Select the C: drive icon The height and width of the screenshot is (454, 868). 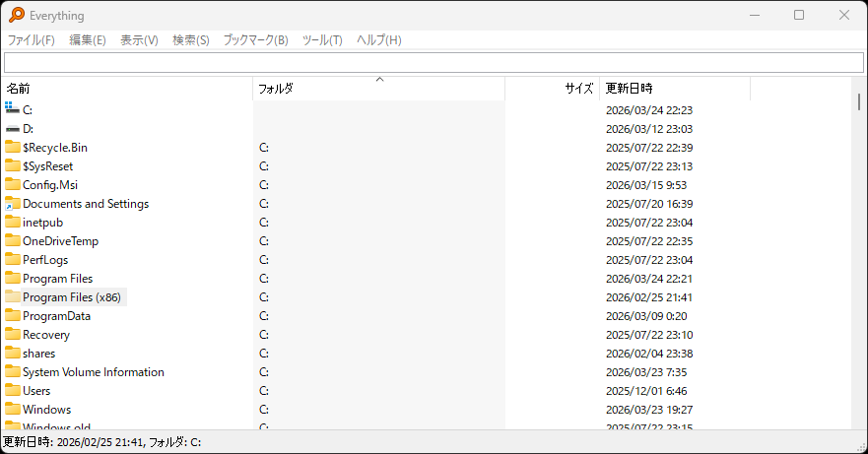coord(12,109)
